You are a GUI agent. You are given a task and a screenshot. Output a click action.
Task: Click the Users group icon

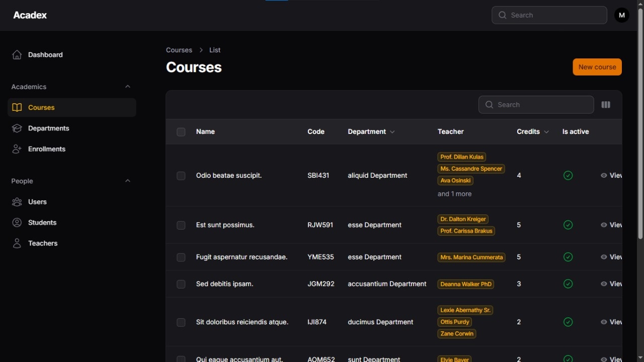tap(17, 202)
